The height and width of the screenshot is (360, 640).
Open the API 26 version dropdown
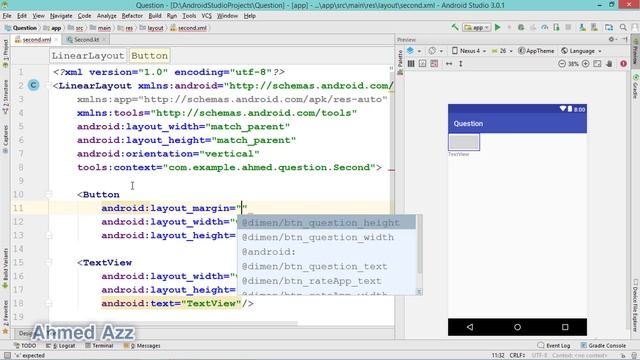(502, 51)
